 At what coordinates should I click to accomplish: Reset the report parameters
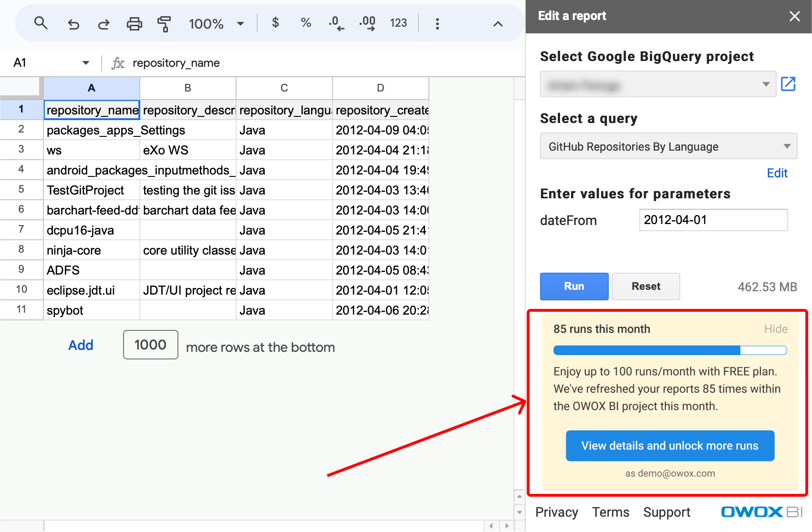646,286
